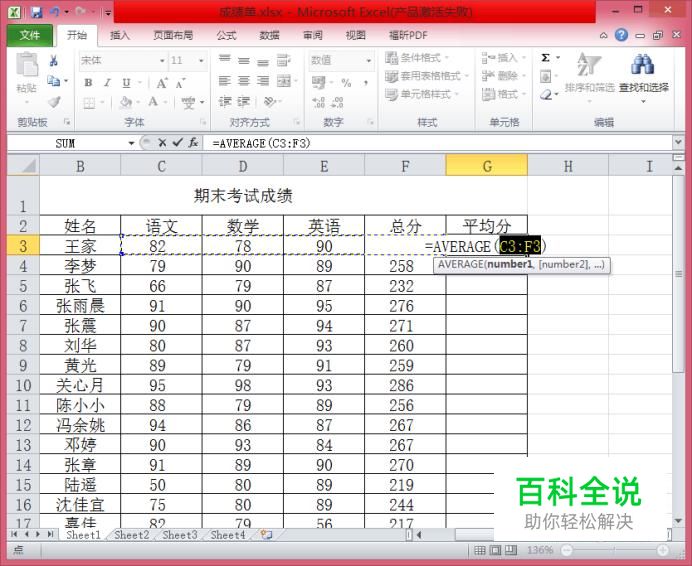Click the Font Color A icon
This screenshot has height=566, width=692.
153,102
